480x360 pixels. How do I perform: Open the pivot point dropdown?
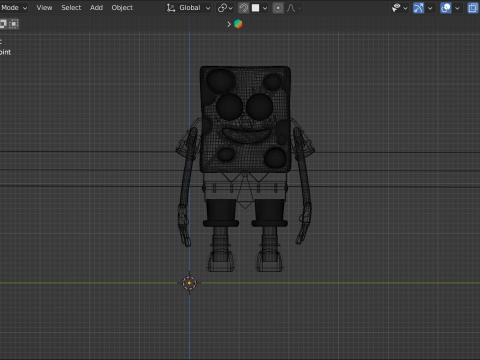[x=225, y=8]
